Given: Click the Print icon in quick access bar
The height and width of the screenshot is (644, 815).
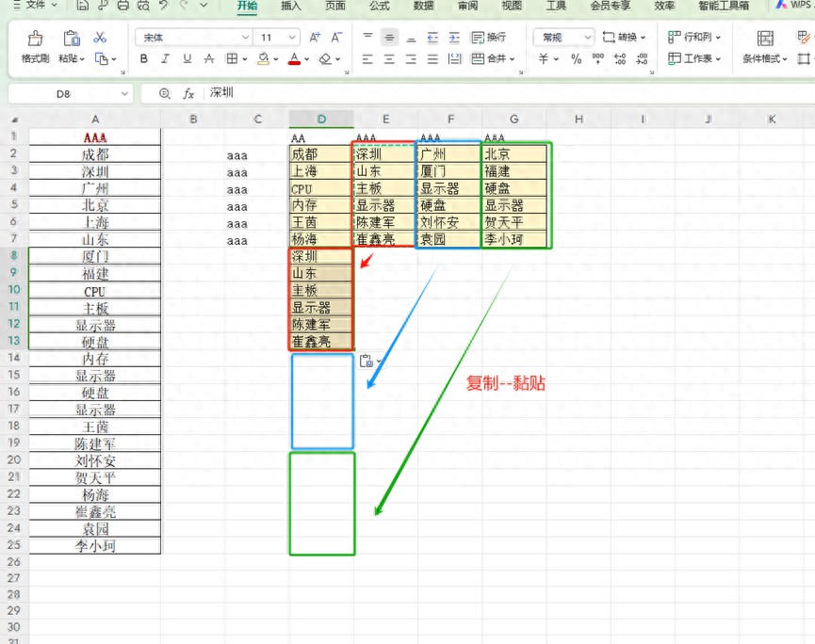Looking at the screenshot, I should (x=123, y=6).
